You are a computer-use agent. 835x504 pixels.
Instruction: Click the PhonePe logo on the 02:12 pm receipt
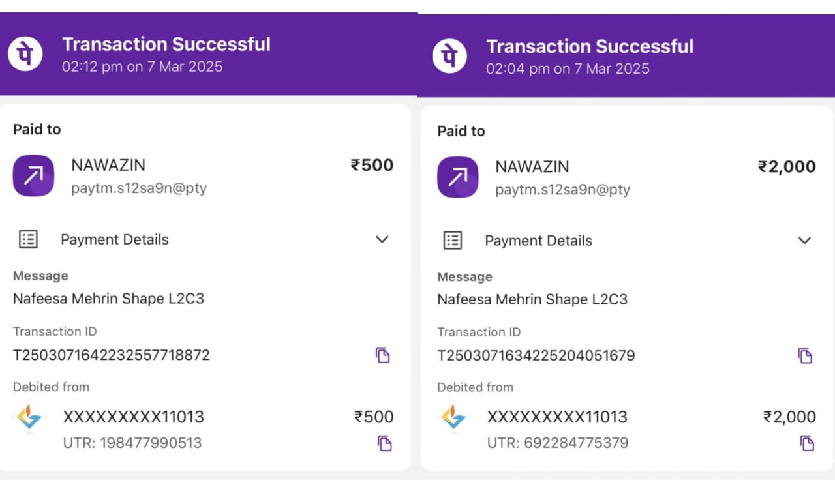pyautogui.click(x=25, y=53)
